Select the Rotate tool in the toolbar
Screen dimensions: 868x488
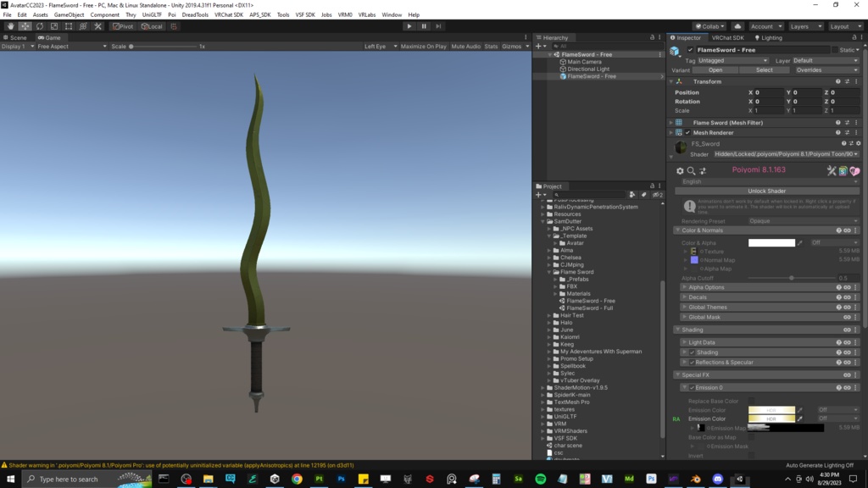pyautogui.click(x=39, y=26)
